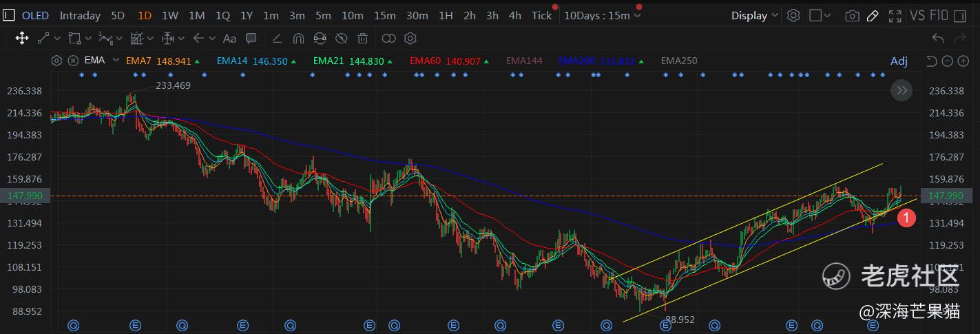Select the Aa text annotation tool
980x334 pixels.
click(229, 39)
